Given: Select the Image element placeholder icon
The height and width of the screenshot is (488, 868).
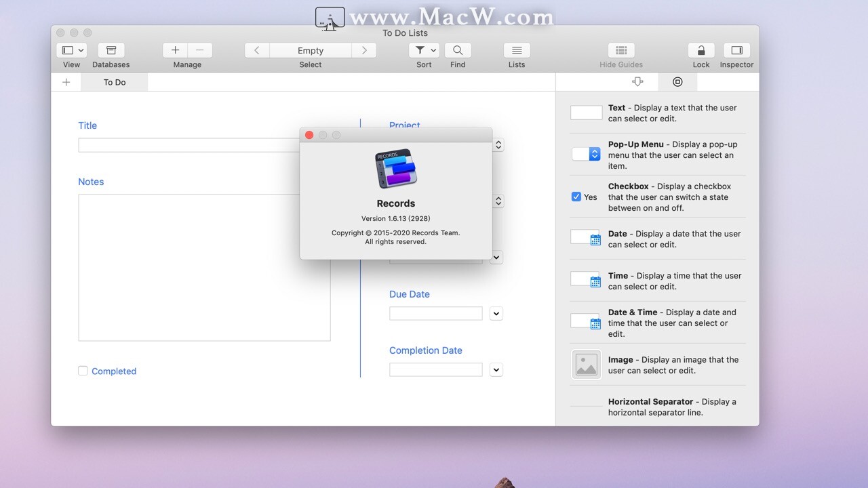Looking at the screenshot, I should tap(587, 365).
